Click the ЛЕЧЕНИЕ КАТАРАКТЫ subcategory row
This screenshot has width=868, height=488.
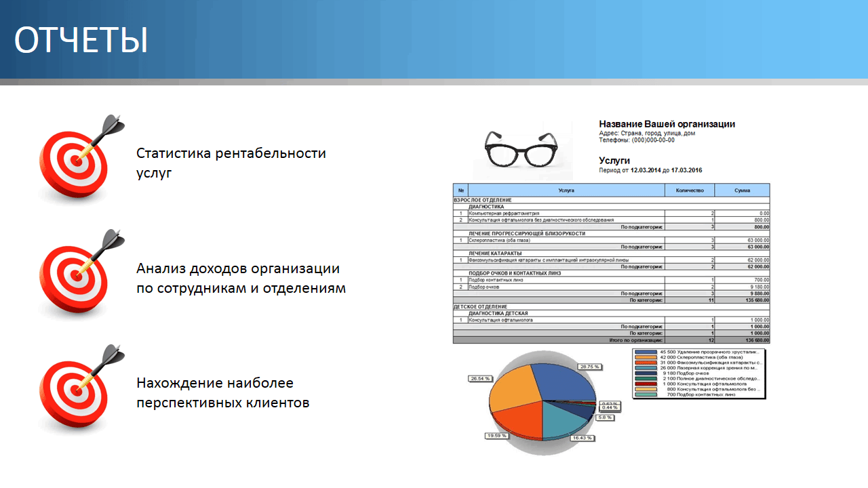(x=612, y=253)
